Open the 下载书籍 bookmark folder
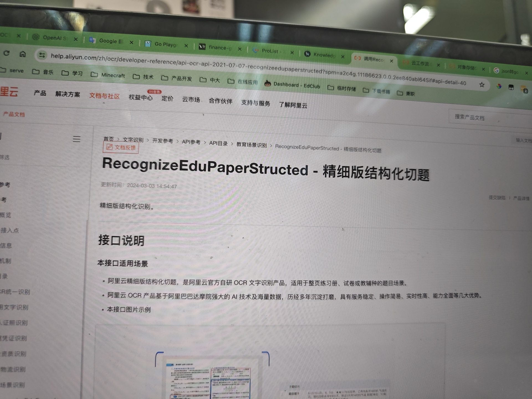 [x=376, y=91]
